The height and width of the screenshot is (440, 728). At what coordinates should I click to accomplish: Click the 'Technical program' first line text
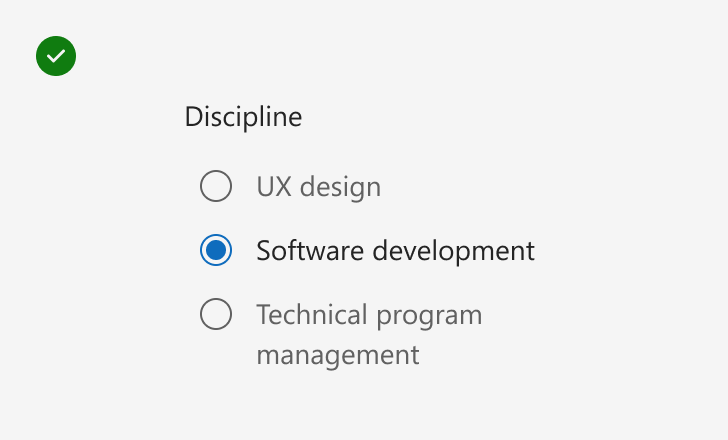(369, 316)
